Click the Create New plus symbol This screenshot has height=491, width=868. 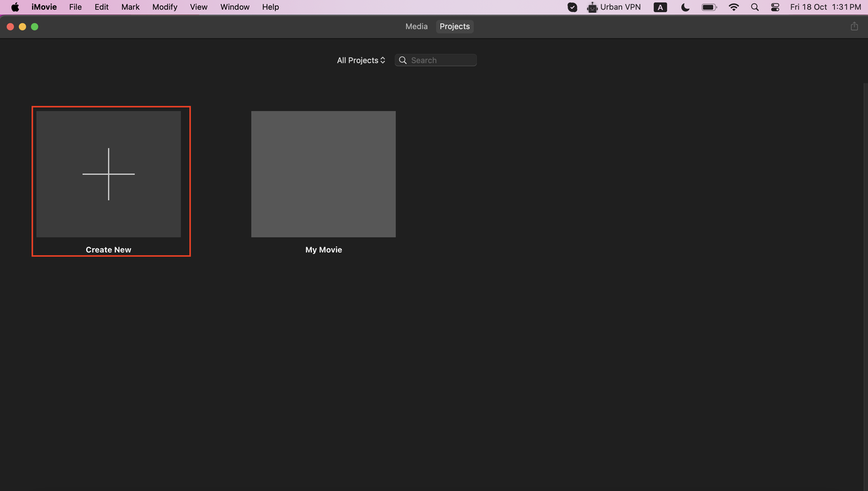tap(108, 174)
